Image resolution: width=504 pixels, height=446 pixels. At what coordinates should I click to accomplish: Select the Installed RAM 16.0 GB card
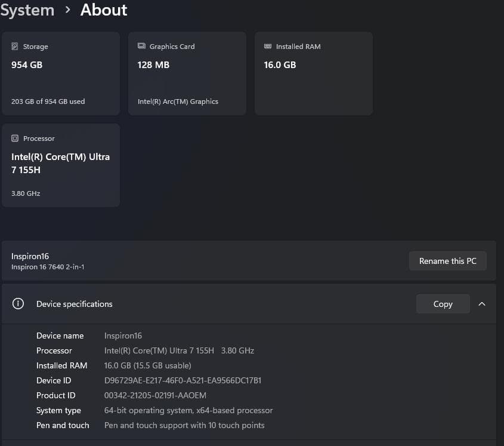314,73
